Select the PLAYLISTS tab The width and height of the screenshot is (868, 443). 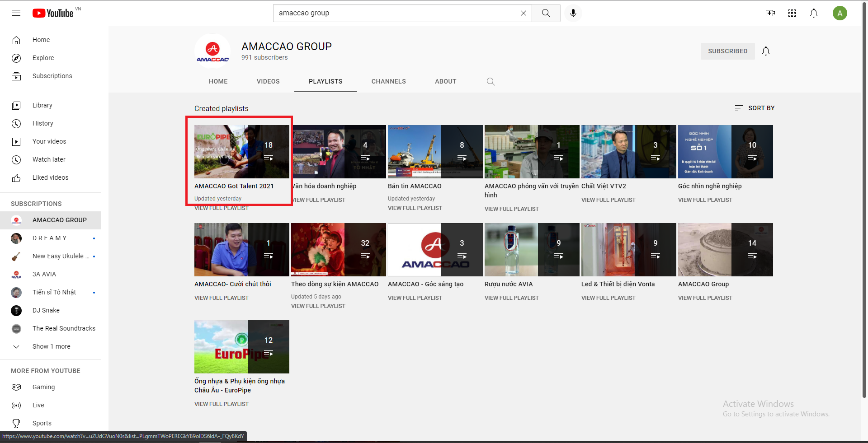point(325,81)
